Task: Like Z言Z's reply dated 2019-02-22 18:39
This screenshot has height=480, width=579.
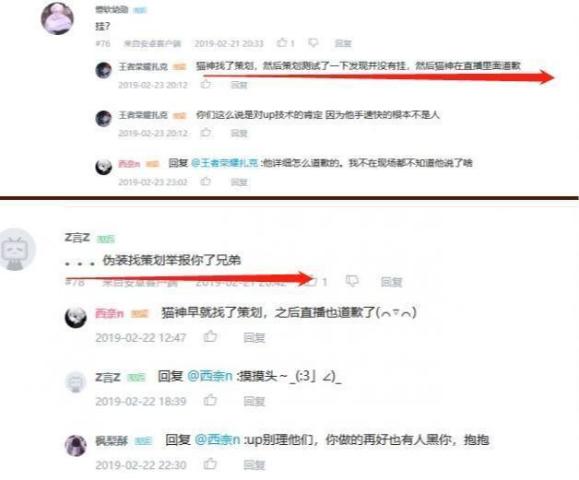Action: [x=210, y=400]
